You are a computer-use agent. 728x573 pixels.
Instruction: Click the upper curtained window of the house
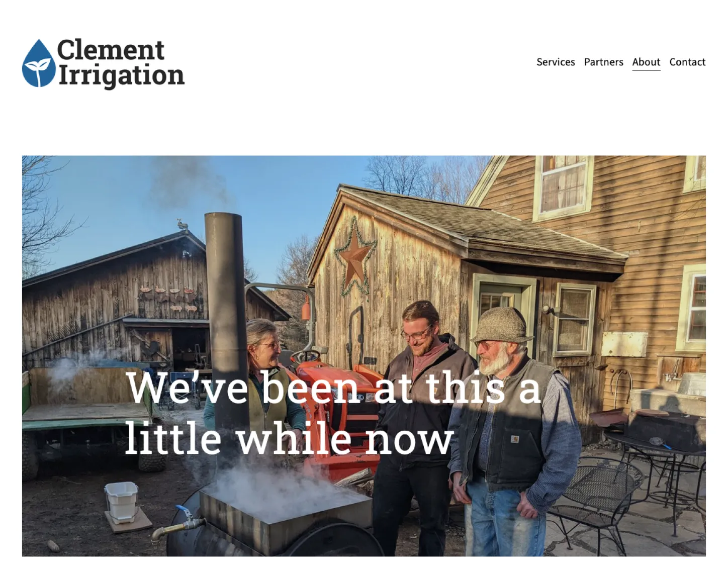(x=563, y=186)
